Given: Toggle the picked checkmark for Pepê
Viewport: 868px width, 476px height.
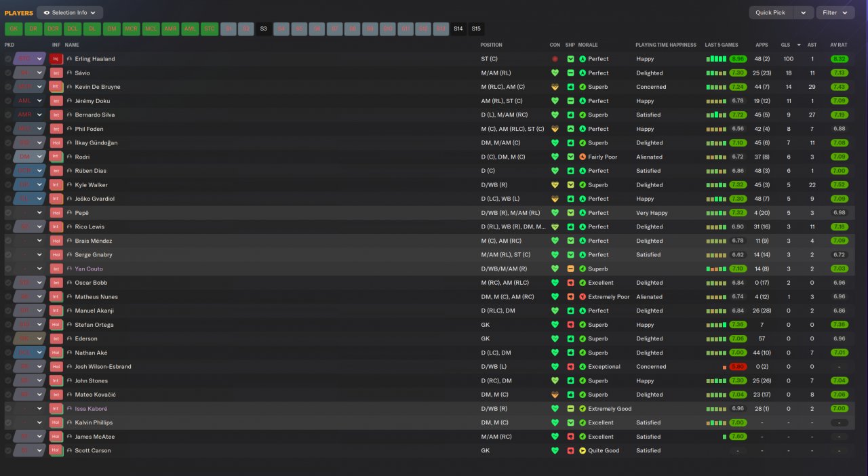Looking at the screenshot, I should 8,213.
